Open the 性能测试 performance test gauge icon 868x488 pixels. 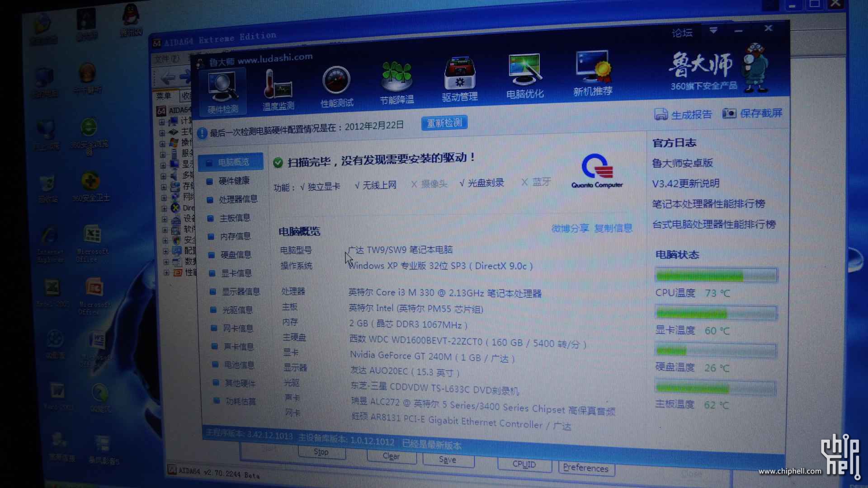click(337, 87)
